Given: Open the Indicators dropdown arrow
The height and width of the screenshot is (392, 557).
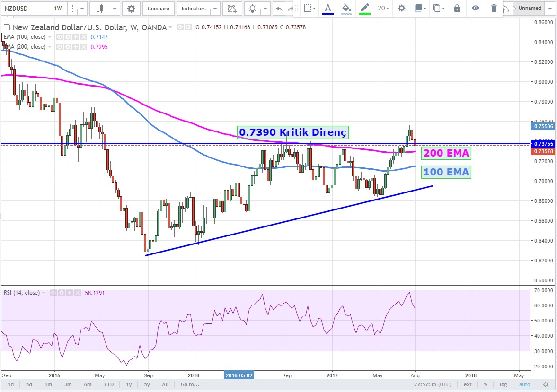Looking at the screenshot, I should pyautogui.click(x=215, y=9).
